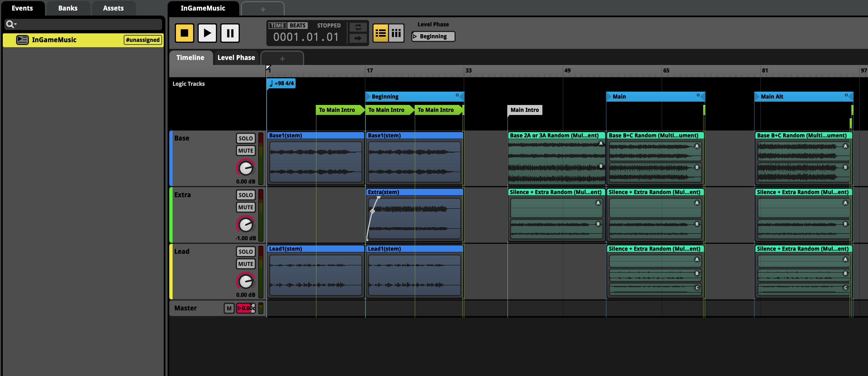Screen dimensions: 868x376
Task: Click the Base track volume knob
Action: pos(246,168)
